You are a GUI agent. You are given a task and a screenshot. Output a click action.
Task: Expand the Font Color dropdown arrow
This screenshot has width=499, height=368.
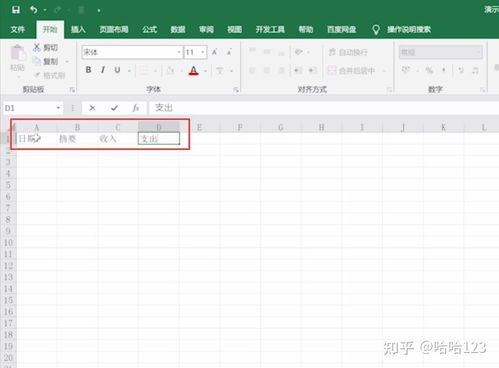click(205, 71)
